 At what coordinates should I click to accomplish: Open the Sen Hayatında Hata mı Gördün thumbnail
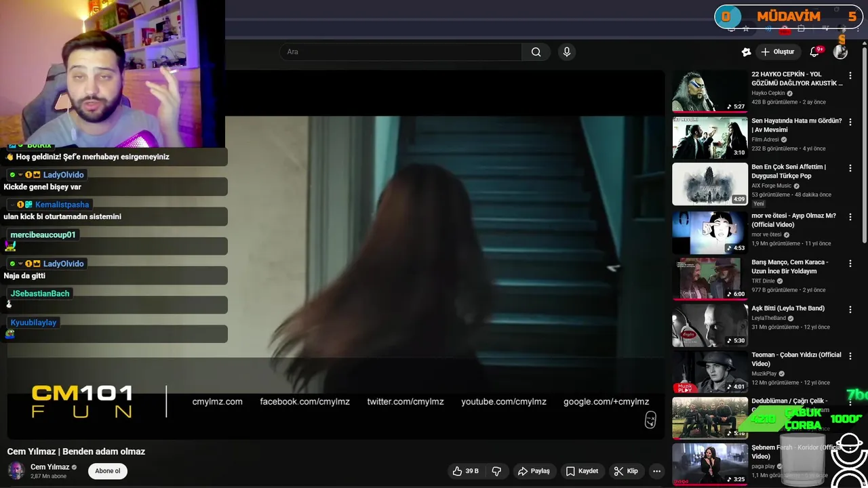709,137
